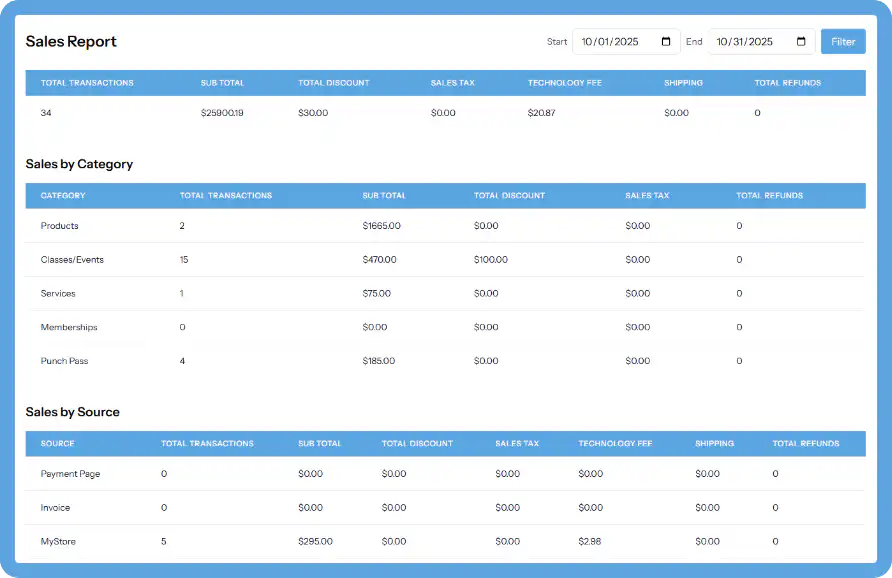Click the Shipping column header
Screen dimensions: 892x578
pos(683,83)
